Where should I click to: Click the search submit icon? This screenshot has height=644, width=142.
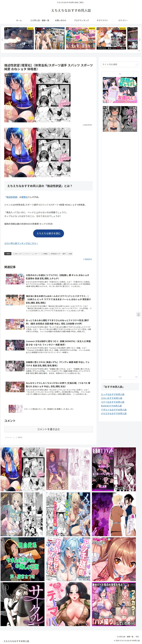click(136, 65)
